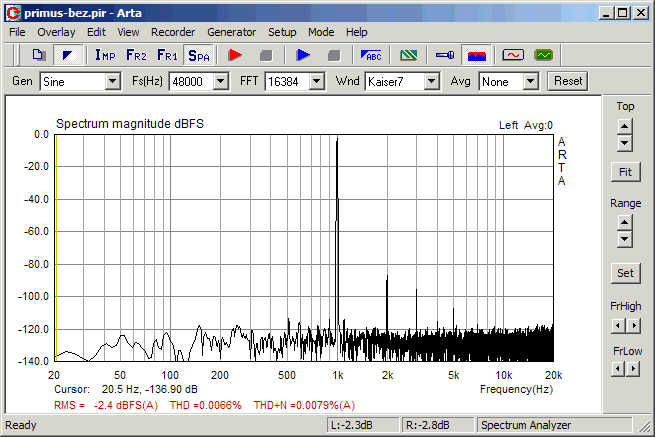Click the blue level meter toolbar icon
This screenshot has height=437, width=655.
click(445, 55)
